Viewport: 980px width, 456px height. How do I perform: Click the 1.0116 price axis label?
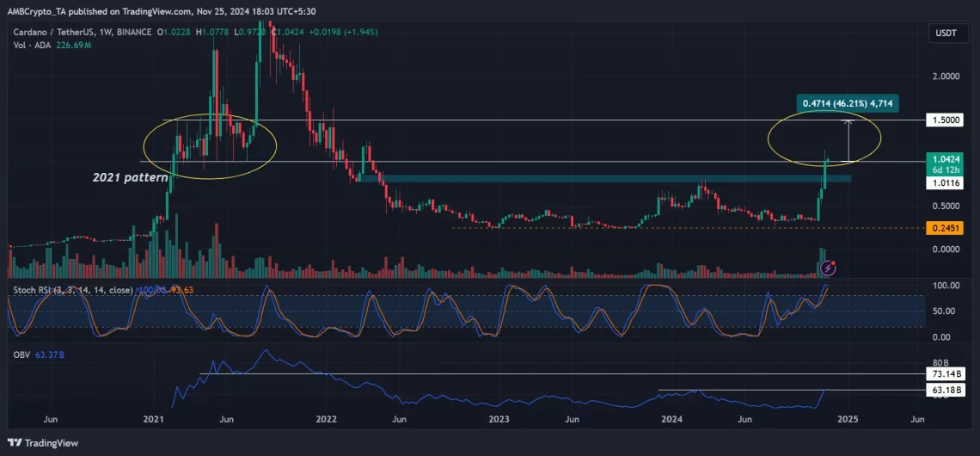[948, 183]
